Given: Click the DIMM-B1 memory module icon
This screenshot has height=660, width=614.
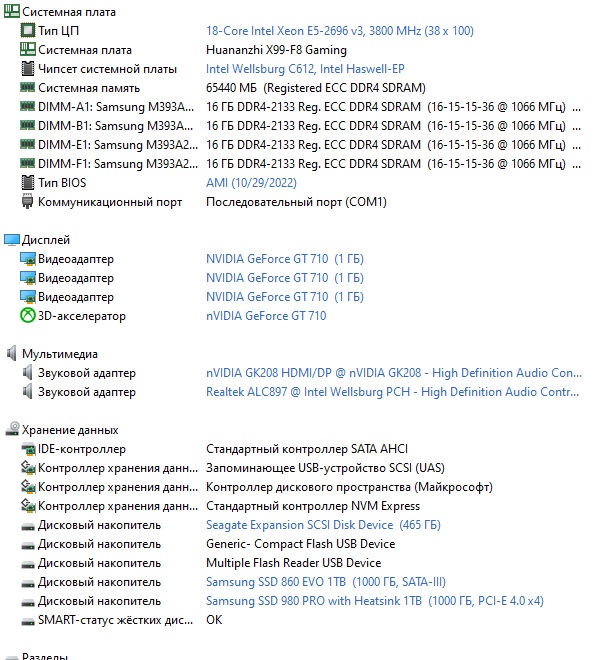Looking at the screenshot, I should pos(28,125).
